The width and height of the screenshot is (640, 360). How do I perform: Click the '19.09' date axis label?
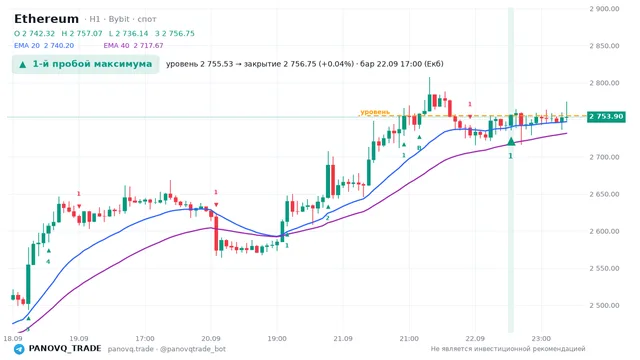[79, 338]
